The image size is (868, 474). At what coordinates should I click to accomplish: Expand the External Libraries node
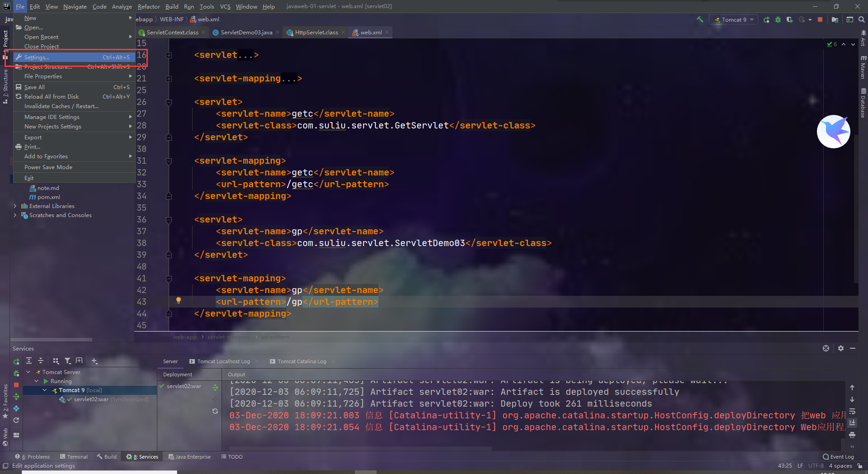(x=15, y=206)
